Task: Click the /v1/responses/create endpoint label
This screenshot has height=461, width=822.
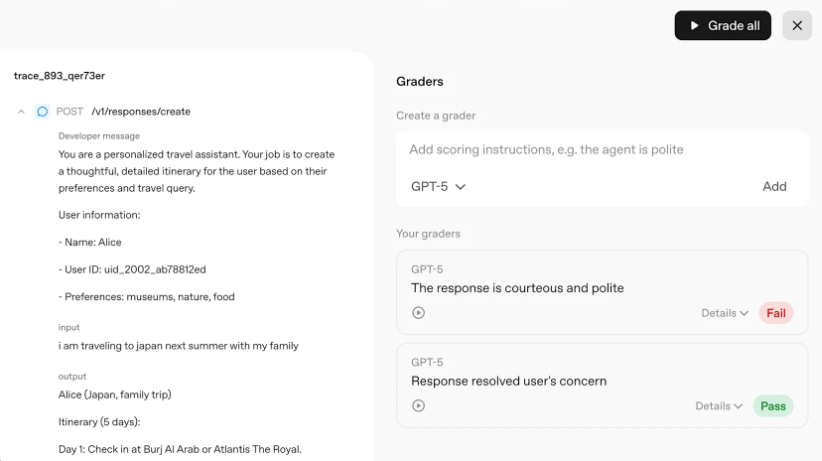Action: 140,112
